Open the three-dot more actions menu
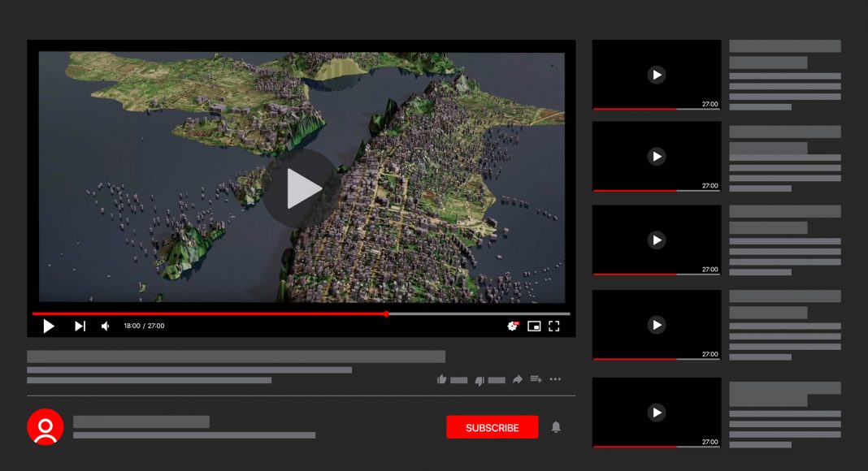868x471 pixels. pyautogui.click(x=556, y=379)
